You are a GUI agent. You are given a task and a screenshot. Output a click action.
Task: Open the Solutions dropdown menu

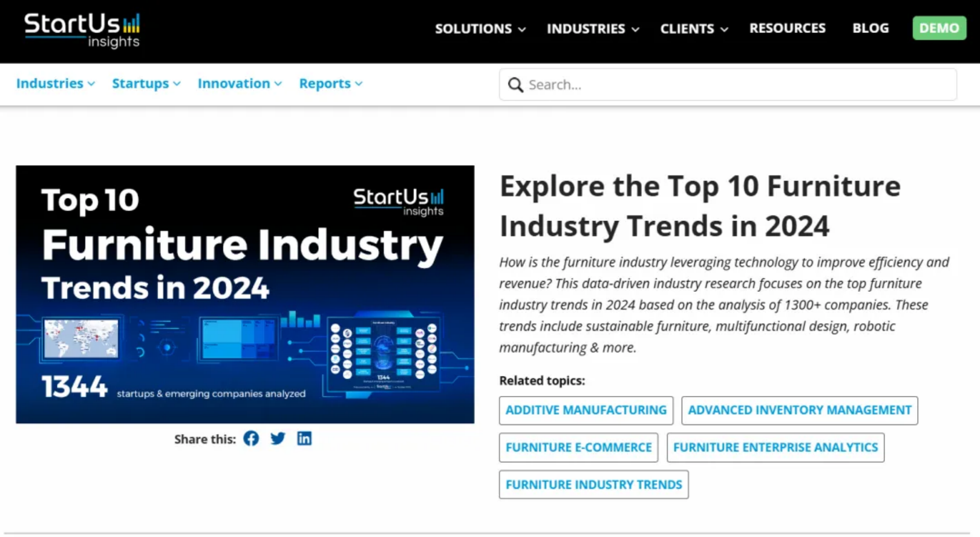[480, 28]
